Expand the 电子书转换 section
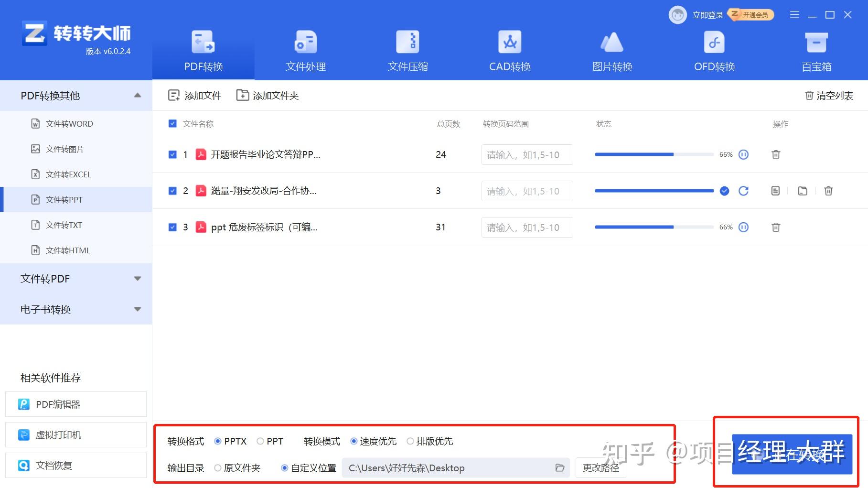The image size is (868, 488). pyautogui.click(x=138, y=309)
